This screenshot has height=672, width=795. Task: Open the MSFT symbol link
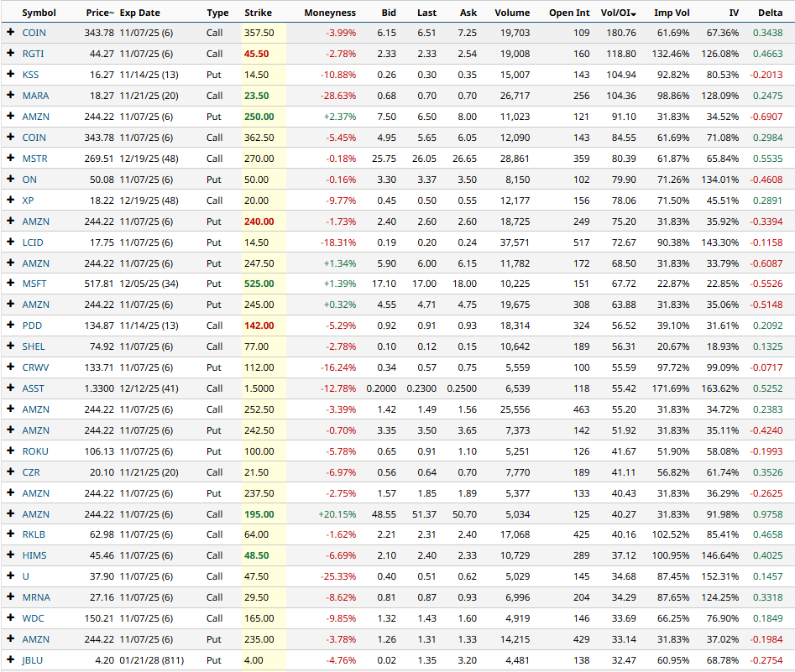pyautogui.click(x=34, y=284)
